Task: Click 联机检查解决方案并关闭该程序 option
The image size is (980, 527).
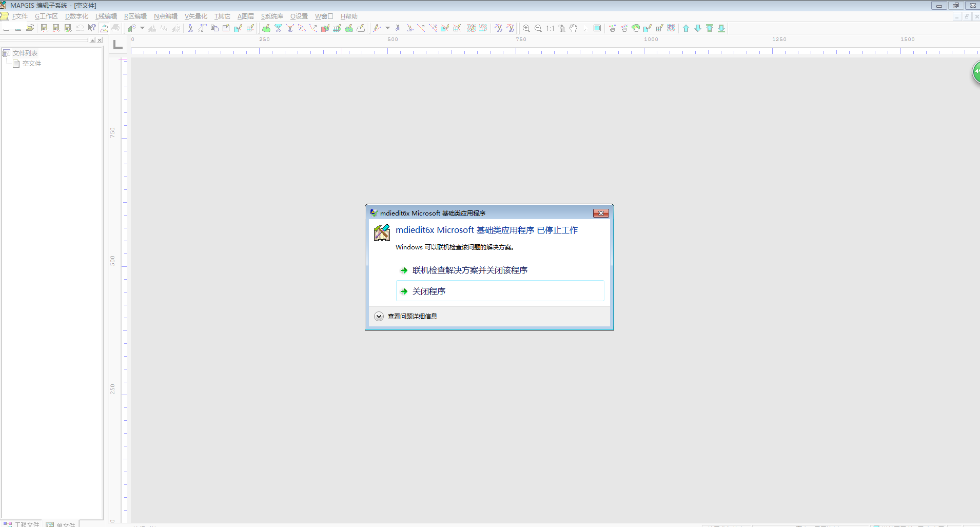Action: pyautogui.click(x=500, y=270)
